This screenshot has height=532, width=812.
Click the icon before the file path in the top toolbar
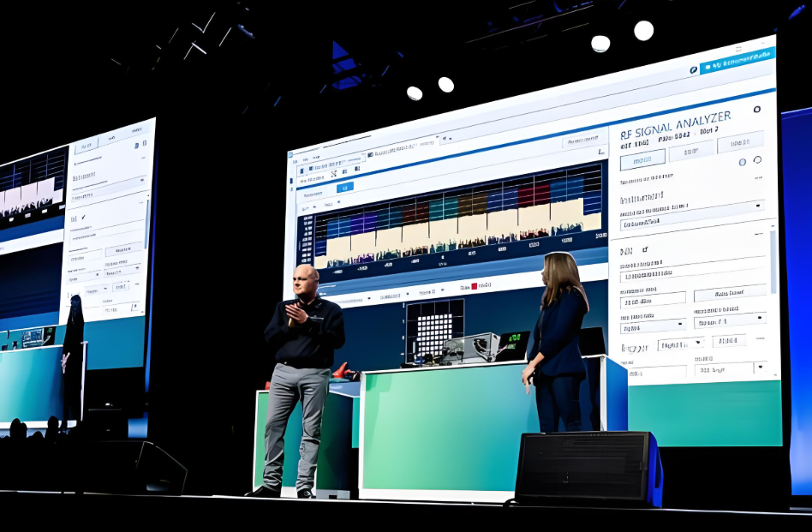(369, 154)
